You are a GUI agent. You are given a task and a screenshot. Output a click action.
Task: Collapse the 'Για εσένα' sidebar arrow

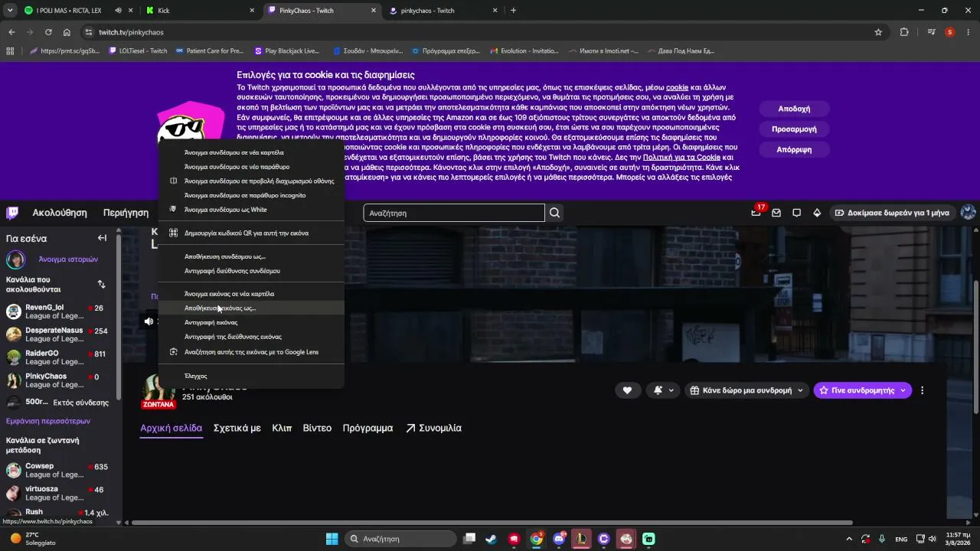[x=102, y=238]
